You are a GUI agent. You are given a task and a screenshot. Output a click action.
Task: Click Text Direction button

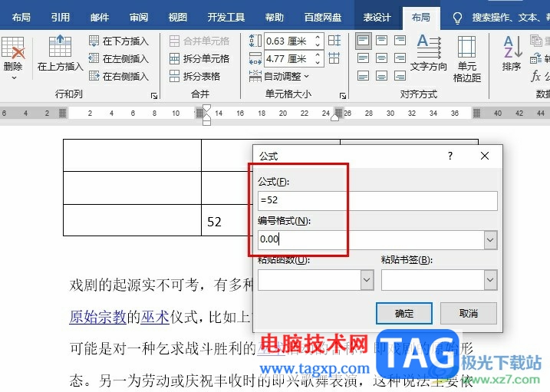point(428,53)
